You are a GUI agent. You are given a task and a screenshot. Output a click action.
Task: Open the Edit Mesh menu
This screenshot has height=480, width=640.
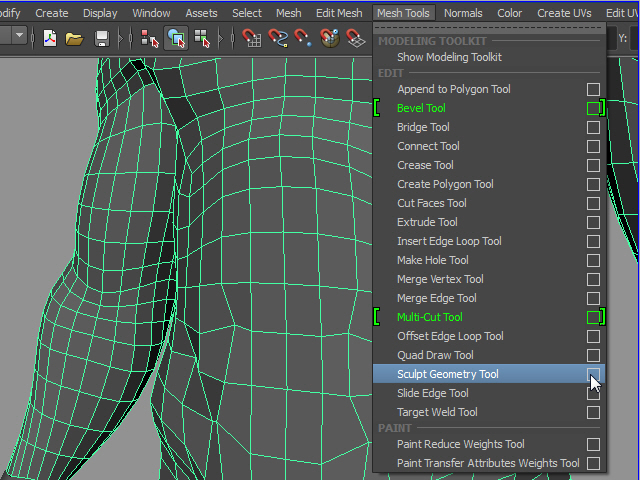pos(339,13)
